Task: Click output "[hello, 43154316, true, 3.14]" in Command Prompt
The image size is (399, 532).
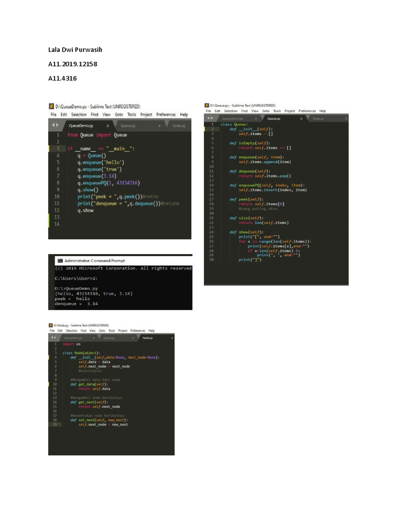Action: pos(94,294)
